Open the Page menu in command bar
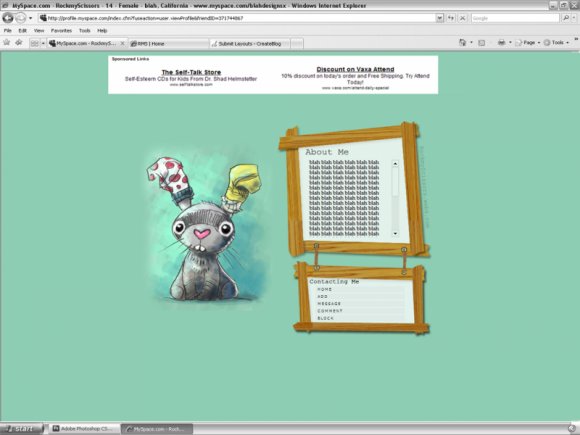Screen dimensions: 580x435 coord(527,43)
